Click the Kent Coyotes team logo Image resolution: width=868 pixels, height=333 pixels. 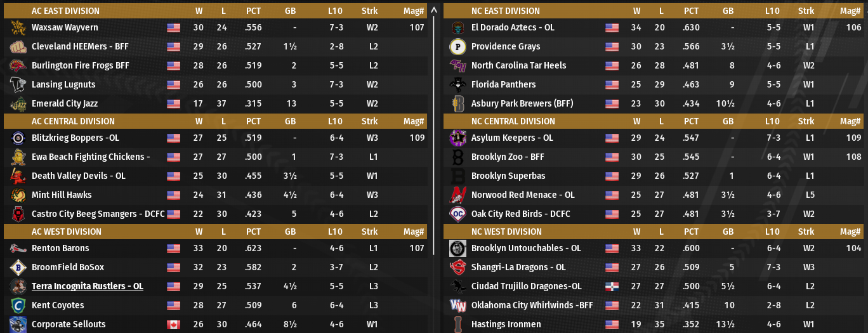[18, 306]
